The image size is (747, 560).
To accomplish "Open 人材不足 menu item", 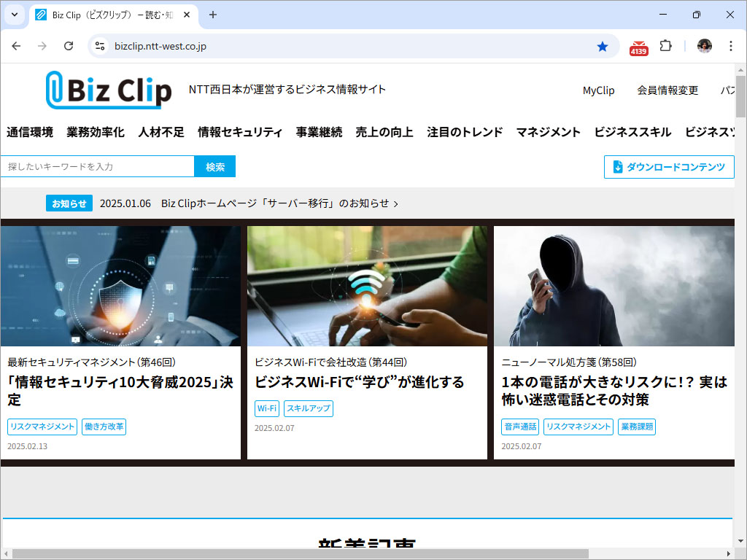I will pyautogui.click(x=161, y=132).
